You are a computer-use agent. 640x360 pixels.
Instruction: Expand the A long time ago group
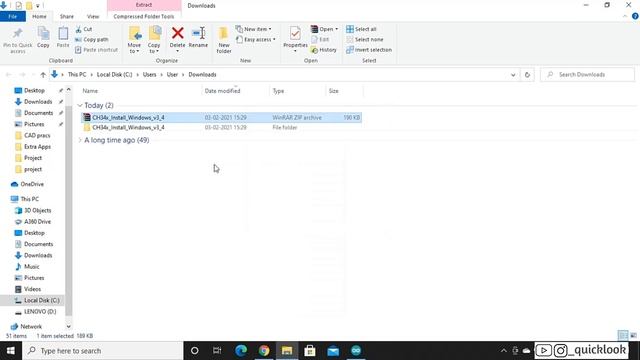(80, 140)
